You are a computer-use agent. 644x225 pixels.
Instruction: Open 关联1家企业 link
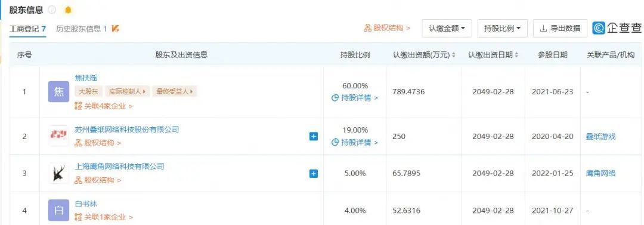[x=104, y=217]
